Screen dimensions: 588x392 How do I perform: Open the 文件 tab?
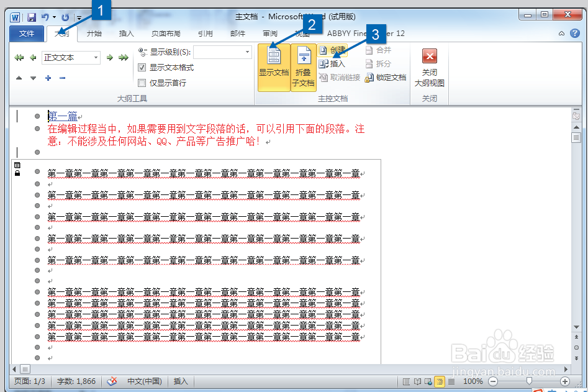coord(27,34)
